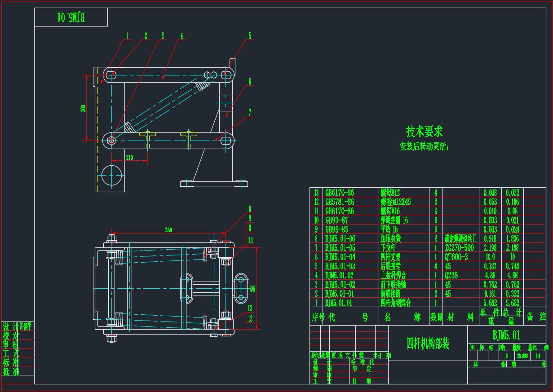
Task: Click part balloon number 4
Action: (x=181, y=36)
